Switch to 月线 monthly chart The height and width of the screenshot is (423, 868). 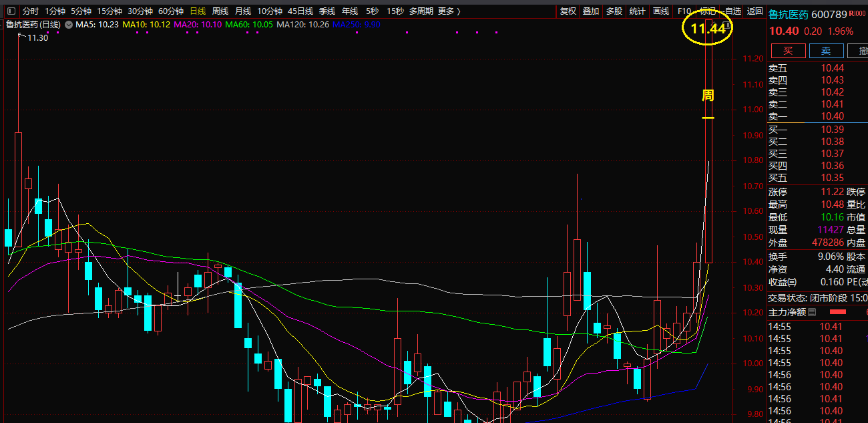pos(243,11)
